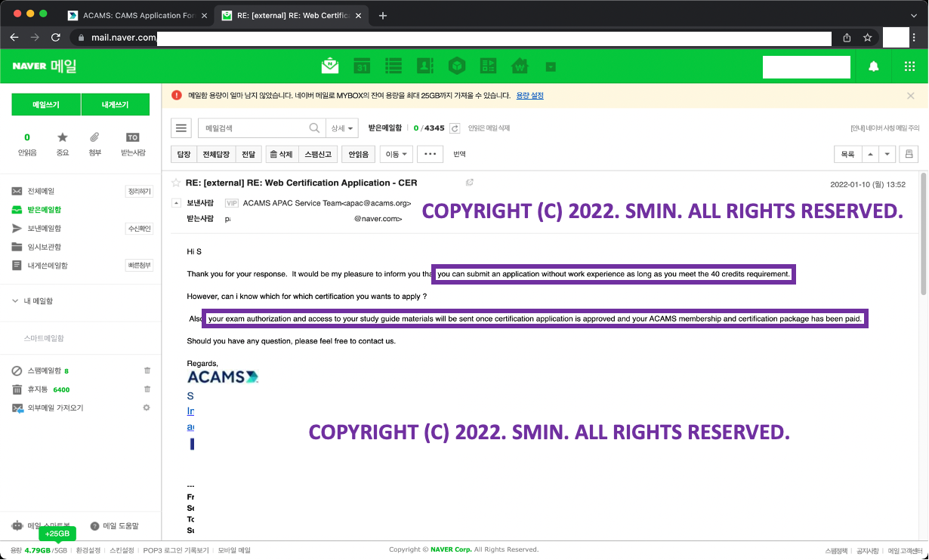Refresh the inbox with the reload icon

click(455, 128)
